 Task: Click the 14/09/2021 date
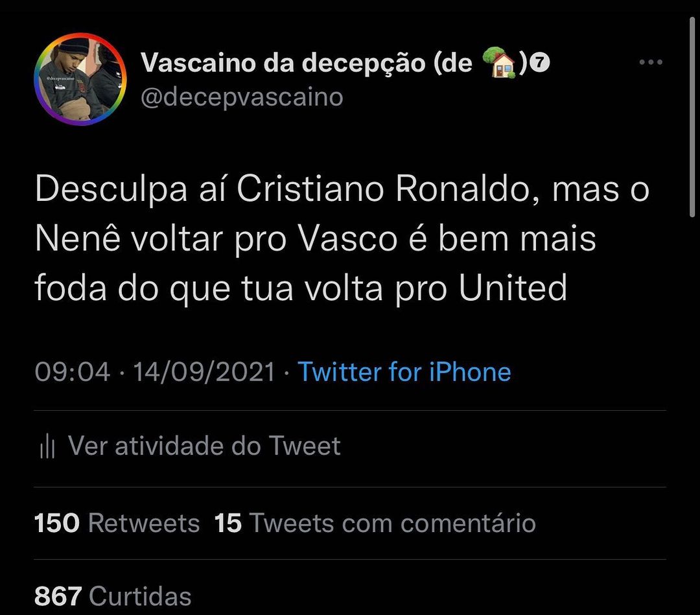point(204,372)
